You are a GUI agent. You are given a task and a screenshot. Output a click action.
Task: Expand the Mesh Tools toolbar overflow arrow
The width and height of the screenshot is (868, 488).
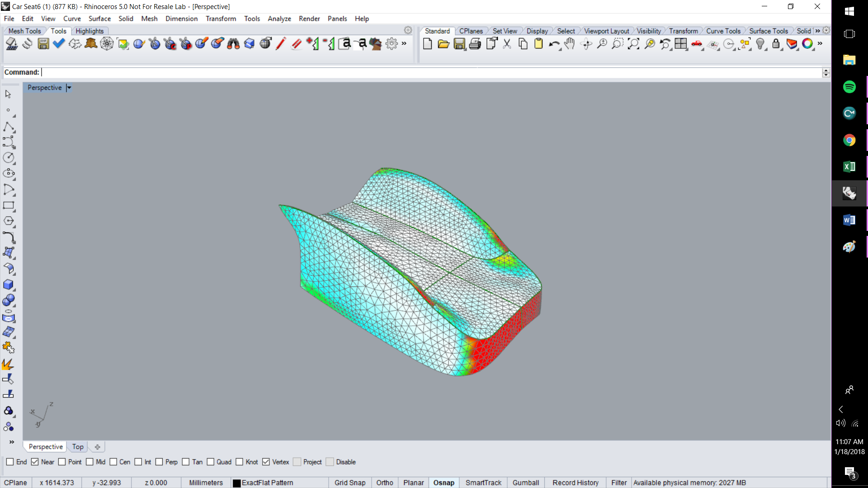click(404, 44)
